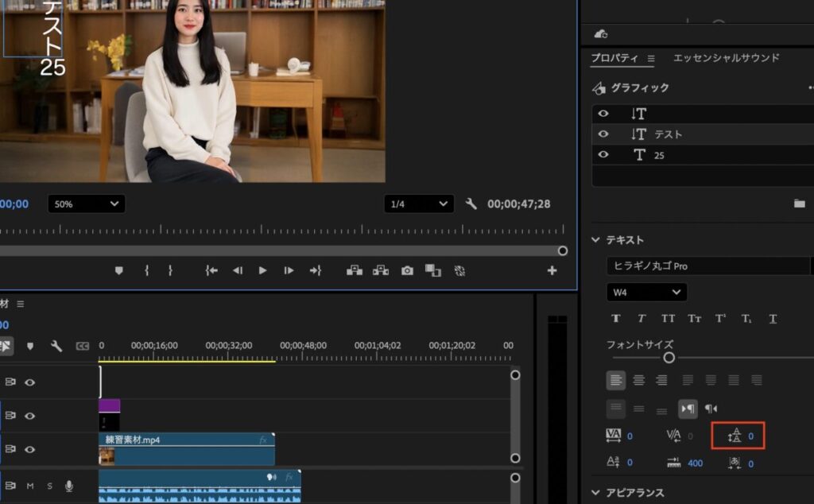Click the Add Marker icon in the monitor
814x504 pixels.
[119, 270]
